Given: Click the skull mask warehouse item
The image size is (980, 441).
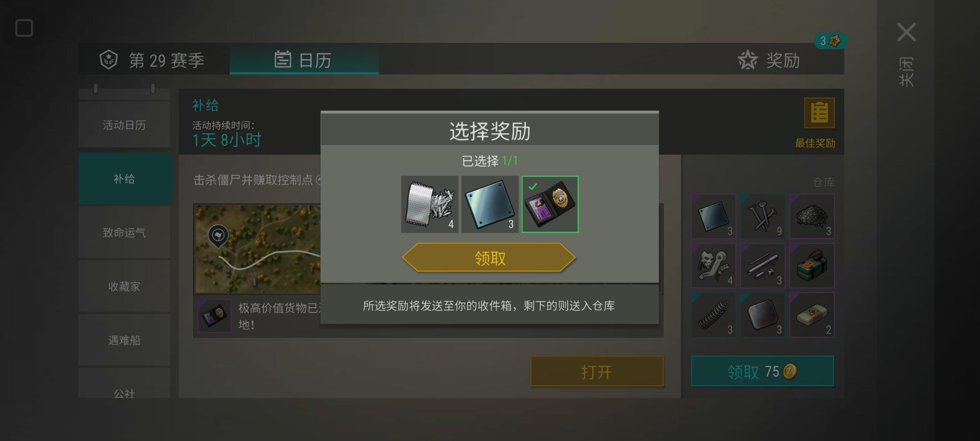Looking at the screenshot, I should 713,266.
